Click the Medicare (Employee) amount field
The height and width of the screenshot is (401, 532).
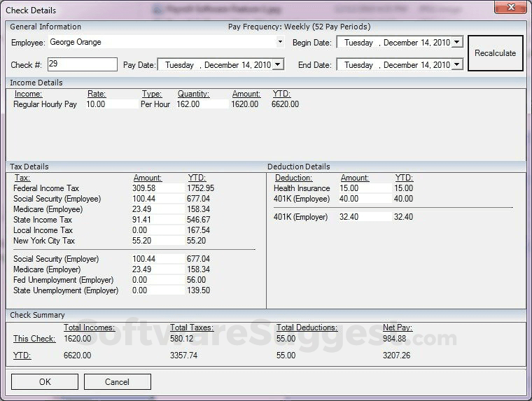156,209
